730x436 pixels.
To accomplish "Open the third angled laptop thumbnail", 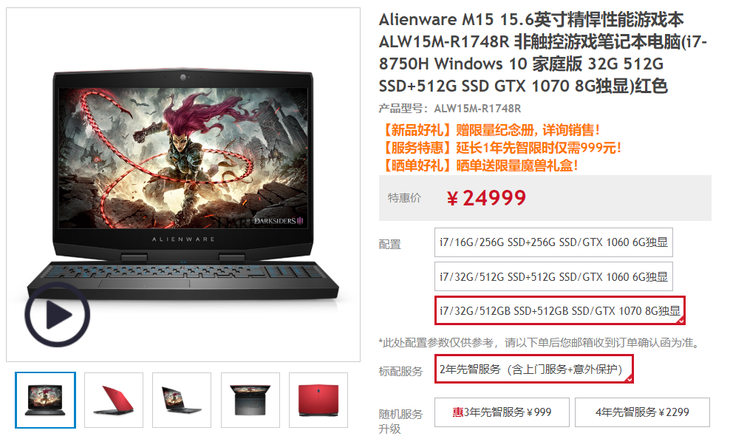I will point(182,400).
